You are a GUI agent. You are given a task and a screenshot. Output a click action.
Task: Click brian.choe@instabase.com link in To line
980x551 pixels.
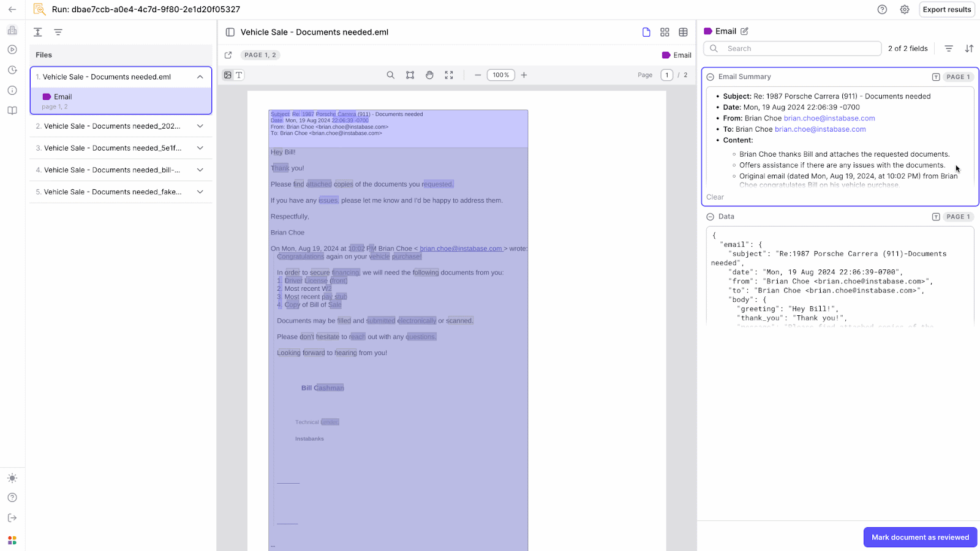(820, 129)
